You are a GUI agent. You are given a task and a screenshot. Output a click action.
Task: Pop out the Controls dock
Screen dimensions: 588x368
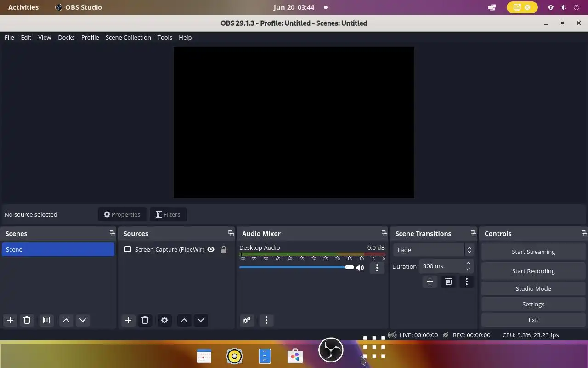pyautogui.click(x=584, y=233)
